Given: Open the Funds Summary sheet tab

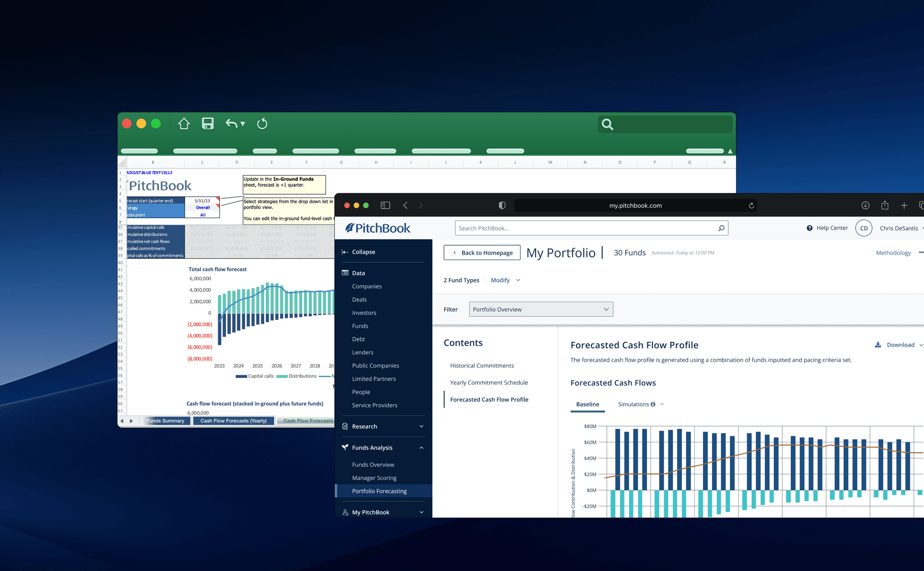Looking at the screenshot, I should 165,421.
